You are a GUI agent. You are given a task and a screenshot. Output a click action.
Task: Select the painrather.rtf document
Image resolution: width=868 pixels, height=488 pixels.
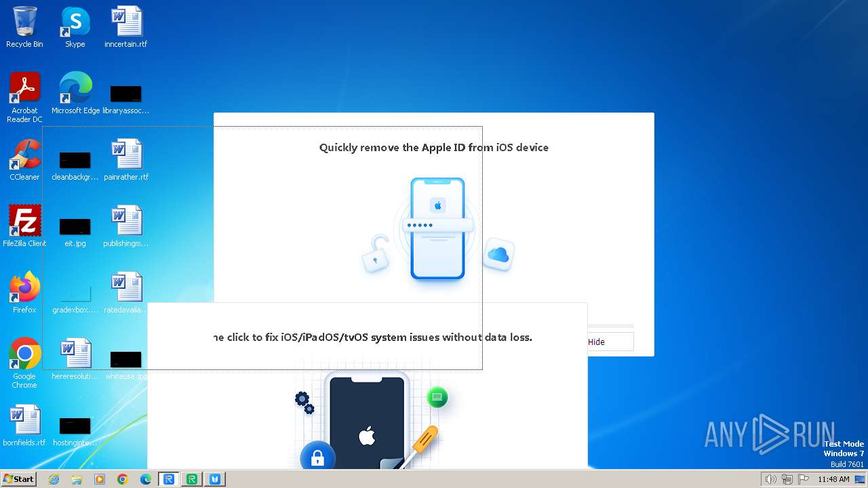pos(126,160)
